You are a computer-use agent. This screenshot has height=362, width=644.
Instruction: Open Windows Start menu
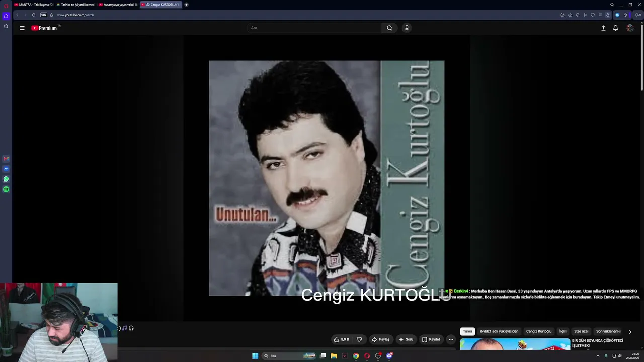255,356
